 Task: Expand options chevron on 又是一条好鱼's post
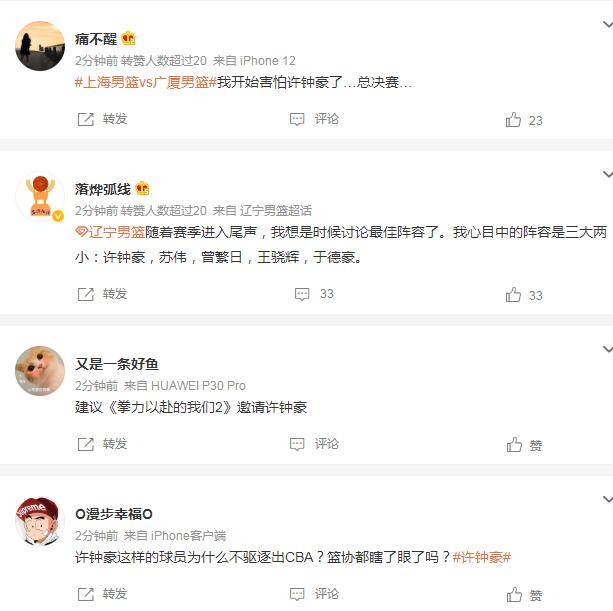point(607,349)
